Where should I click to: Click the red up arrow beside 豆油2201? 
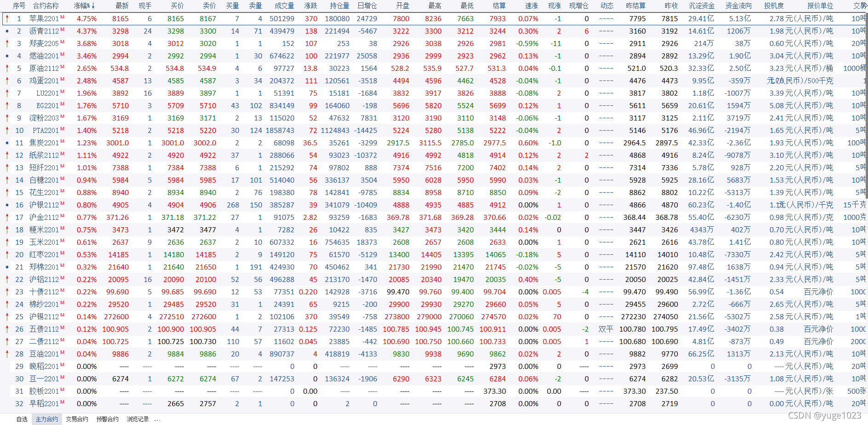pos(7,354)
